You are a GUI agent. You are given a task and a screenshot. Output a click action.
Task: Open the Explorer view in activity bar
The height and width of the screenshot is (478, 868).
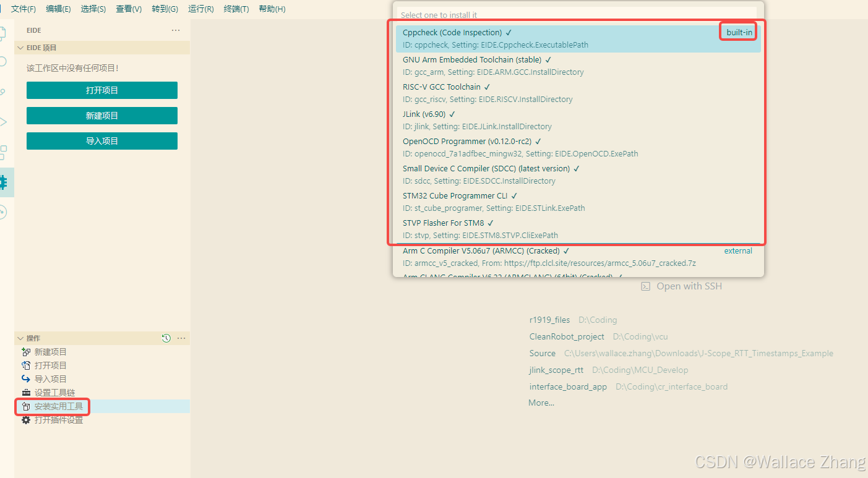2,33
